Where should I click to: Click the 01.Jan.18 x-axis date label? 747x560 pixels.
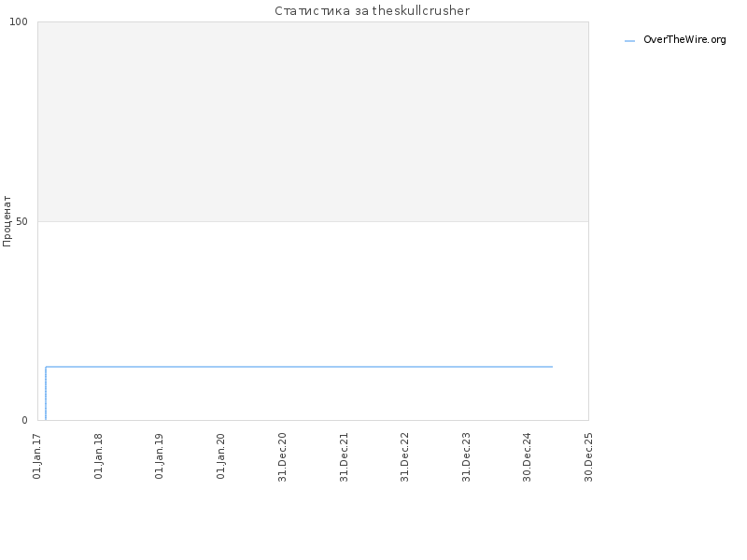(98, 455)
